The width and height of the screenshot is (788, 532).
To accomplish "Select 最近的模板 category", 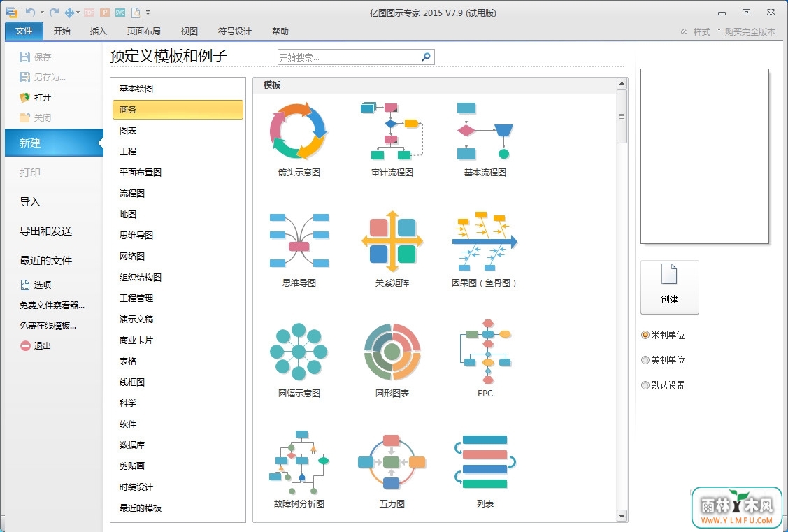I will pos(178,508).
